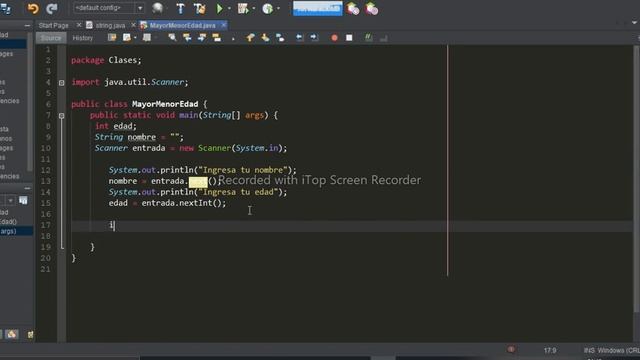This screenshot has width=640, height=360.
Task: Click the '17:9' cursor position in status bar
Action: click(550, 350)
